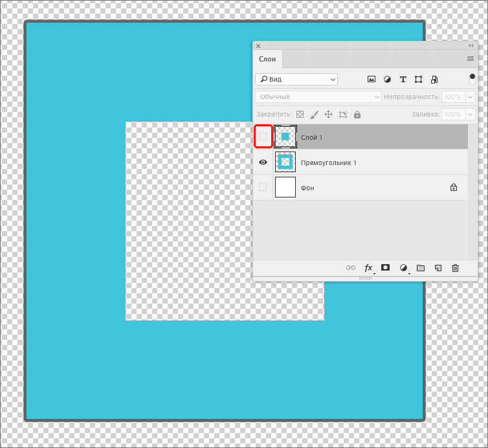Viewport: 488px width, 448px height.
Task: Select the Слой 1 layer thumbnail
Action: (x=285, y=137)
